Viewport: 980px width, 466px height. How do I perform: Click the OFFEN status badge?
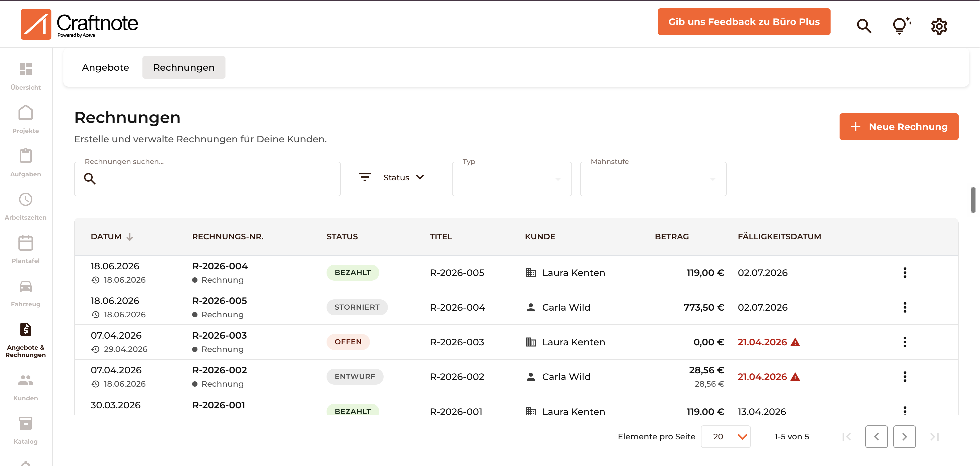click(348, 342)
